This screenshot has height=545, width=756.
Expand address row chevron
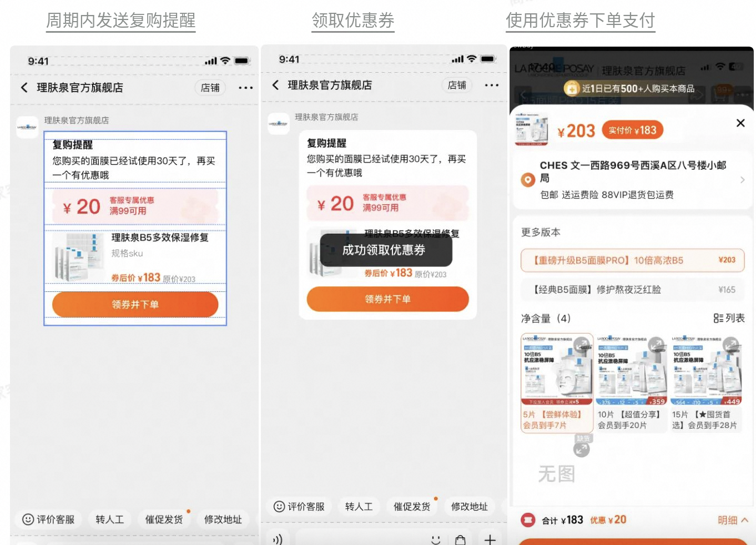742,180
